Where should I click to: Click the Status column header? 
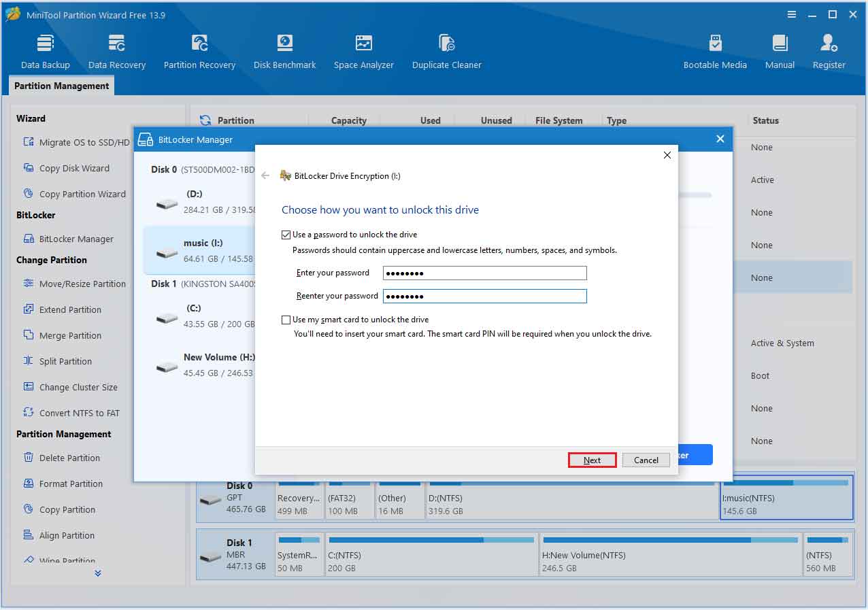click(765, 120)
